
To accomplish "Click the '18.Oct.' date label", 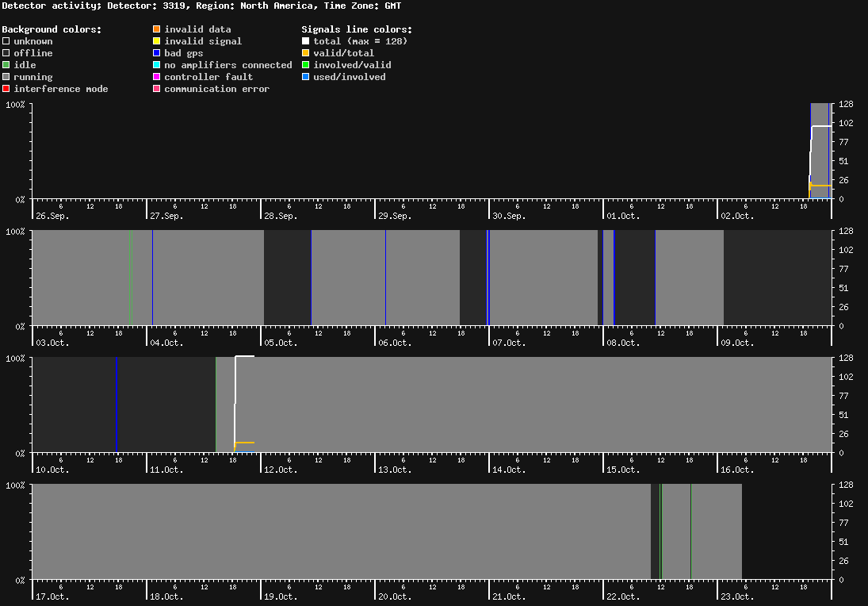I will (166, 596).
